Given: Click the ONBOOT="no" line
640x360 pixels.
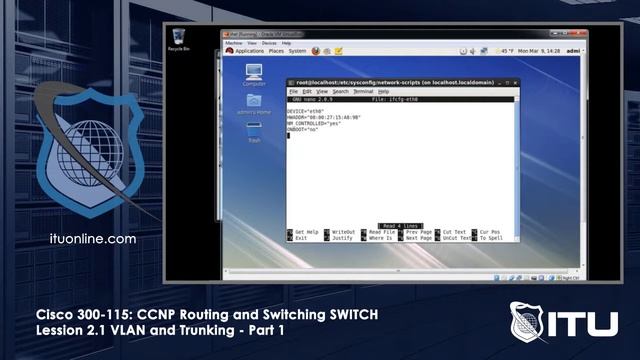Looking at the screenshot, I should 302,129.
